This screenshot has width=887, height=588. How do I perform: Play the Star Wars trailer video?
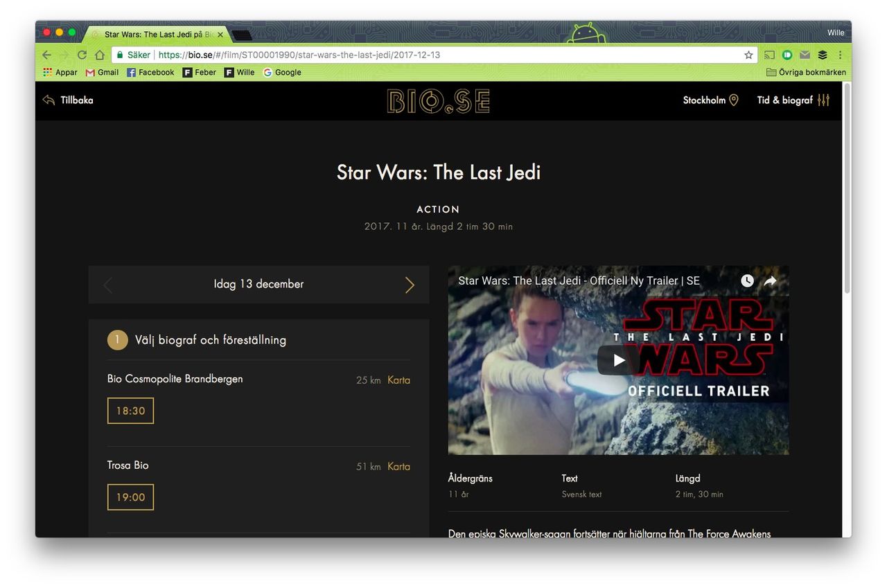click(618, 360)
